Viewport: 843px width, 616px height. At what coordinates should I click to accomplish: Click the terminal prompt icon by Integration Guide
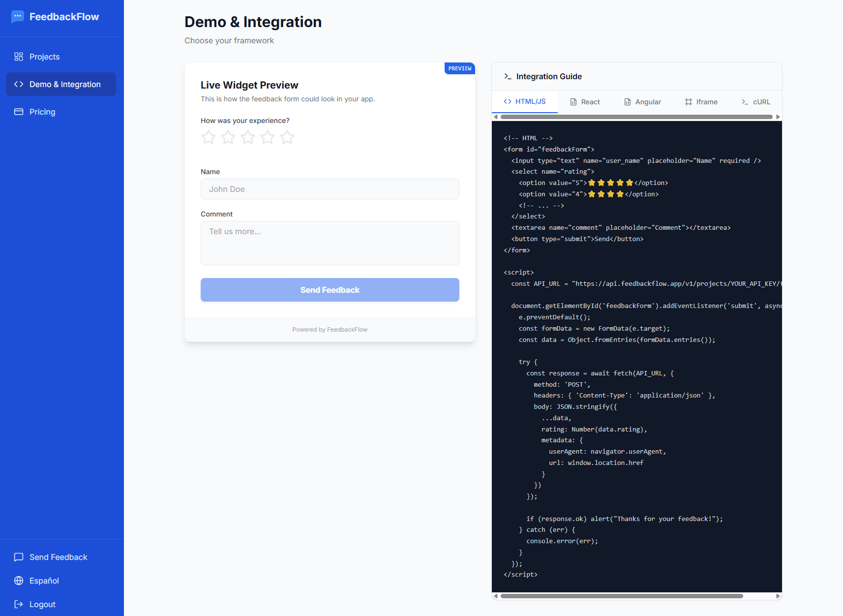pyautogui.click(x=508, y=76)
